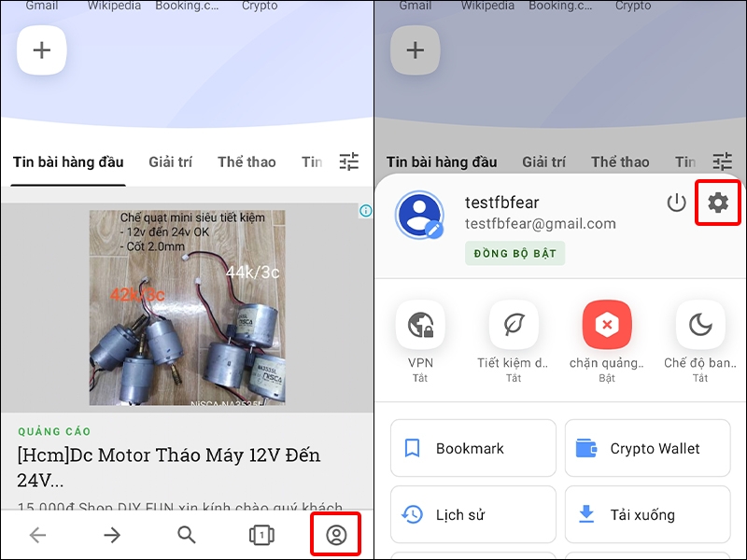Open Lịch sử history
The height and width of the screenshot is (560, 747).
473,514
